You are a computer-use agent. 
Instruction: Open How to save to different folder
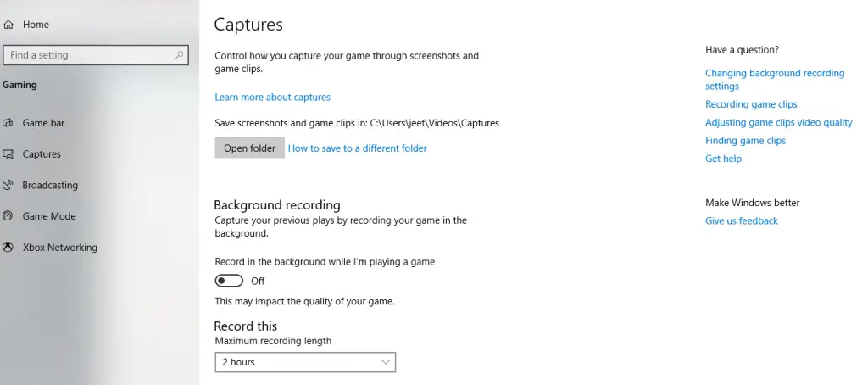point(357,148)
